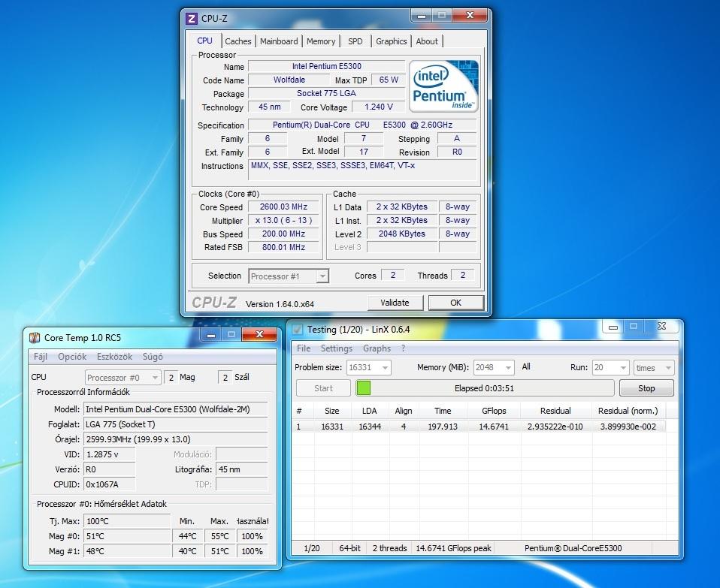Open the Eszközök menu in Core Temp
Image resolution: width=720 pixels, height=588 pixels.
click(114, 357)
